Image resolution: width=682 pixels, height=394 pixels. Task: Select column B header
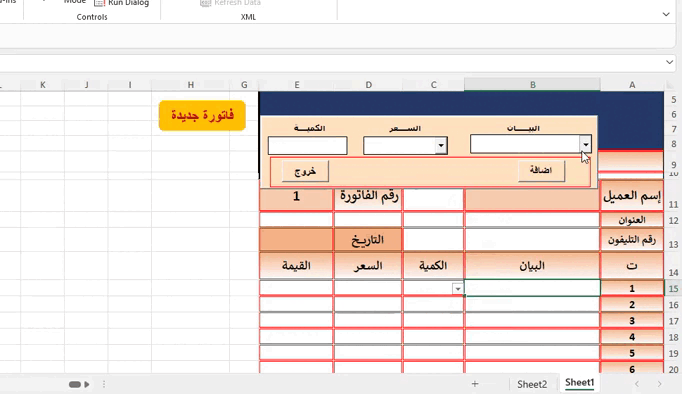pos(532,85)
